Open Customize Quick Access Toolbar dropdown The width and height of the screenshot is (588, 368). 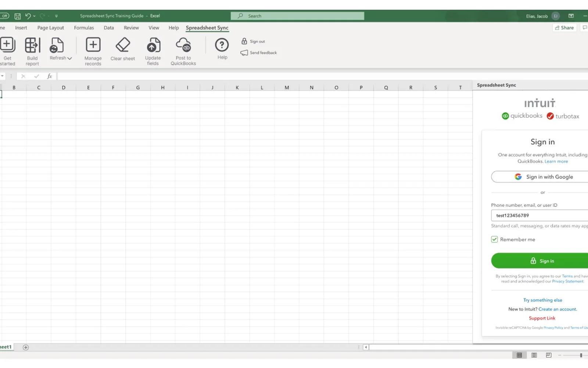(56, 16)
